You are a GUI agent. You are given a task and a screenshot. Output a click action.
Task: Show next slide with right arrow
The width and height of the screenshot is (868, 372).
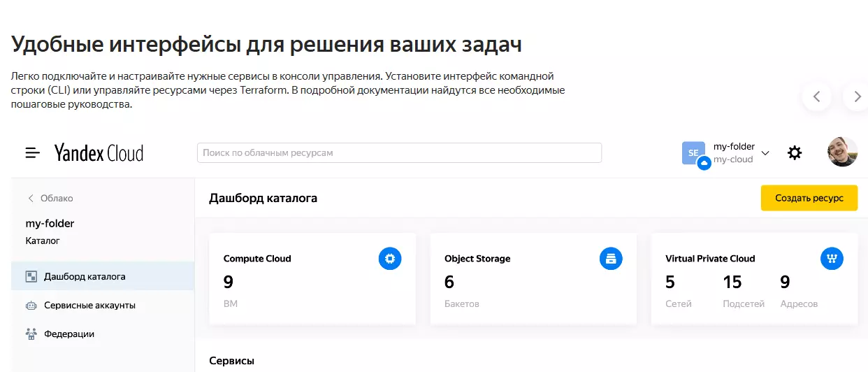[x=856, y=96]
